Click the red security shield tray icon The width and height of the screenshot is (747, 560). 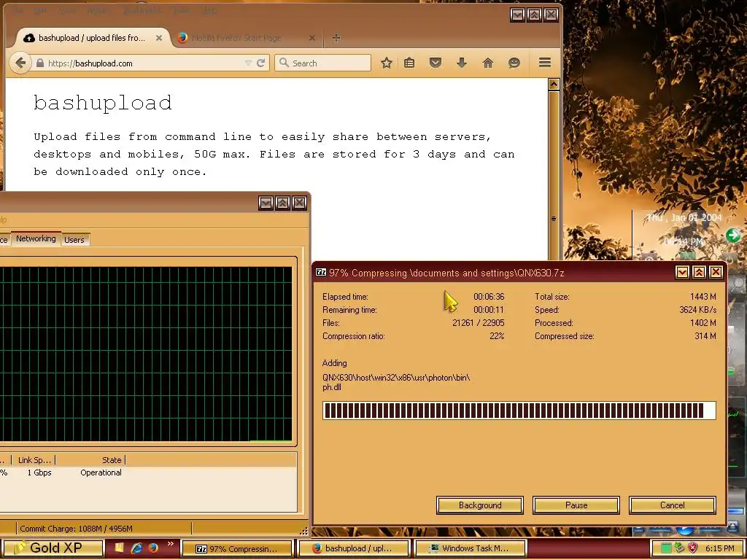tap(692, 548)
